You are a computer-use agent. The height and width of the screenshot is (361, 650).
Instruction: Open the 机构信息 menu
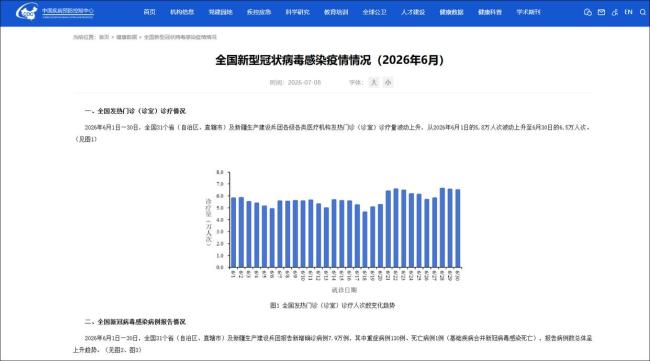coord(182,12)
